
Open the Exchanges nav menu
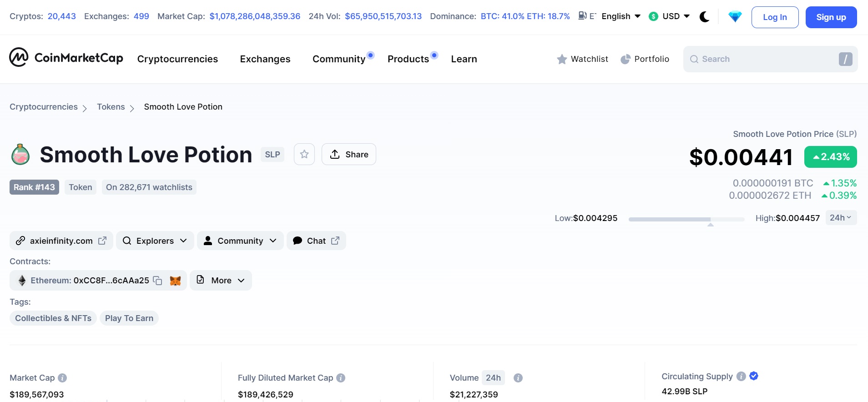(265, 59)
